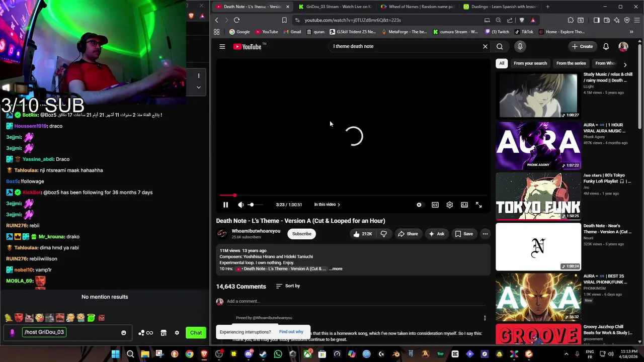Screen dimensions: 644x362
Task: Open the Brave Shields lion icon
Action: (x=522, y=20)
